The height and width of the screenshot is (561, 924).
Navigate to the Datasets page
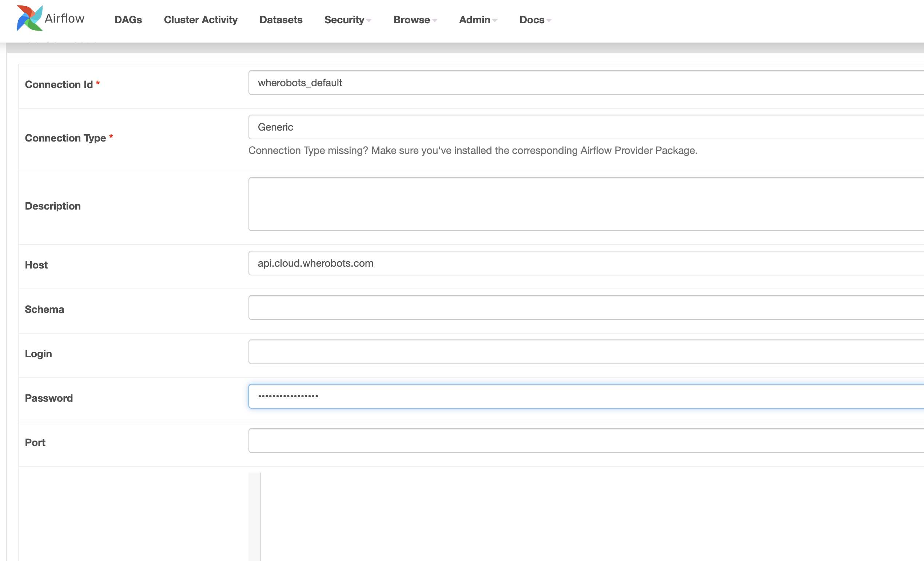280,20
